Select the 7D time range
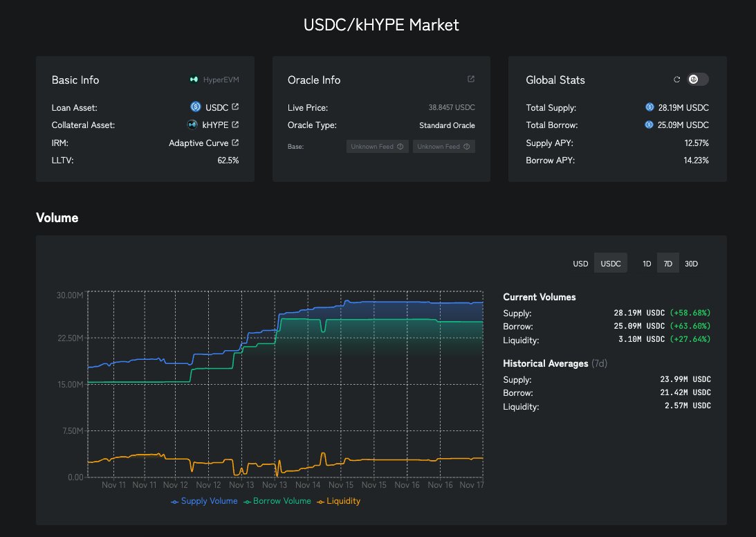The width and height of the screenshot is (756, 537). pos(667,264)
